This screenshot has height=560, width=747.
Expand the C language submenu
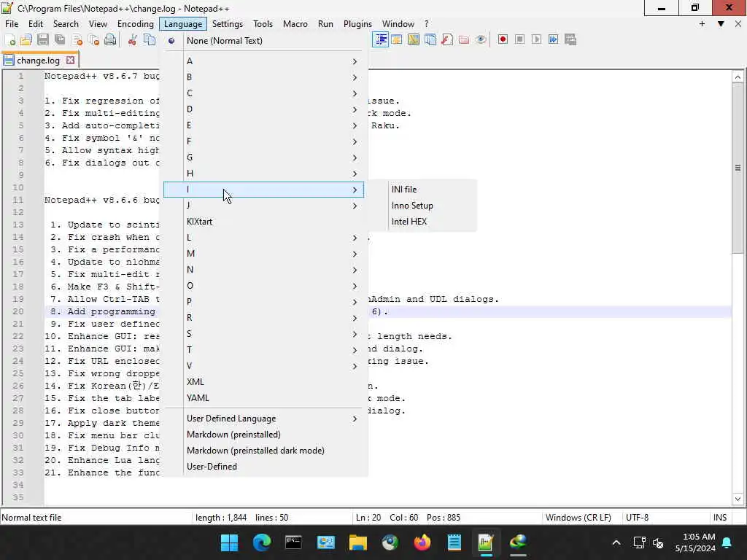(x=263, y=93)
